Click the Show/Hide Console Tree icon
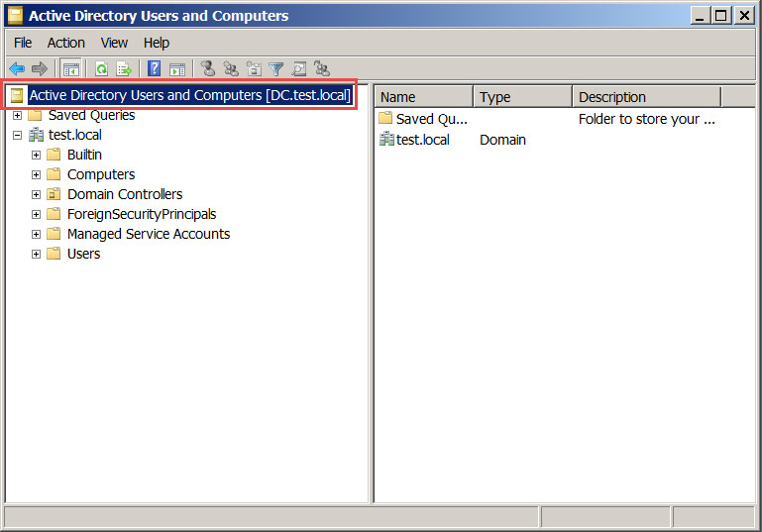The width and height of the screenshot is (762, 532). click(x=71, y=68)
